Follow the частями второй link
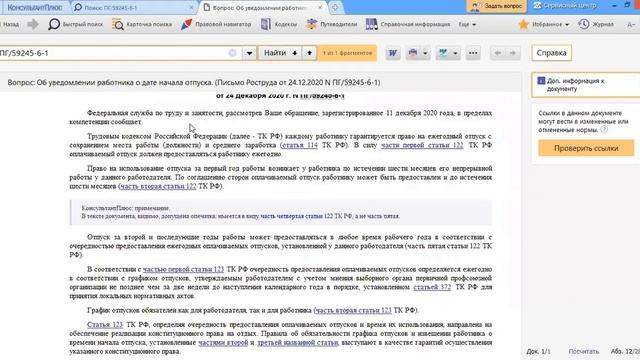 [x=223, y=343]
